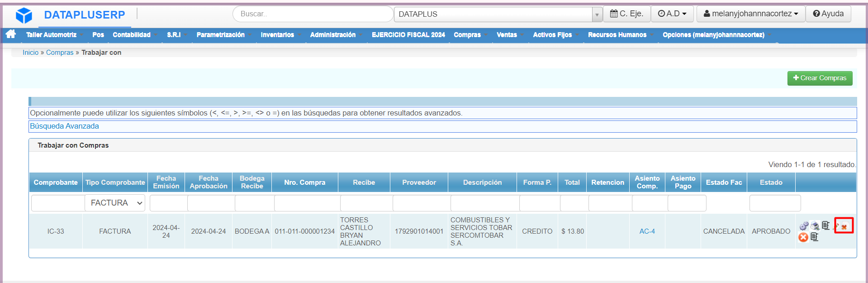This screenshot has width=868, height=283.
Task: Click the Fecha Emisión filter input
Action: point(168,203)
